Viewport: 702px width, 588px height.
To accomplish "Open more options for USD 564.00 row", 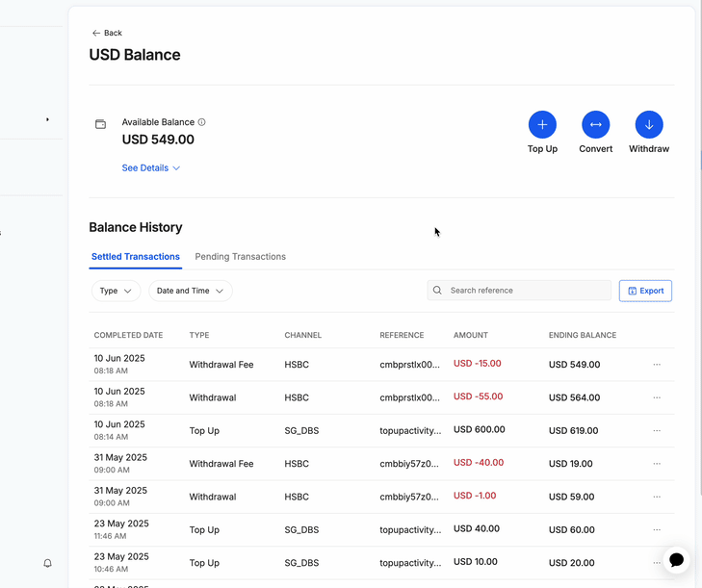I will click(x=657, y=397).
